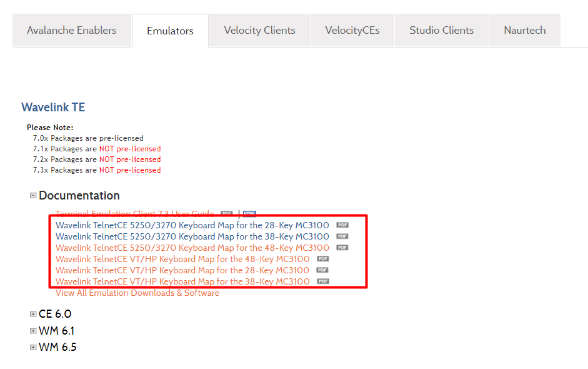Expand the WM 6.5 section
This screenshot has height=369, width=588.
(33, 347)
